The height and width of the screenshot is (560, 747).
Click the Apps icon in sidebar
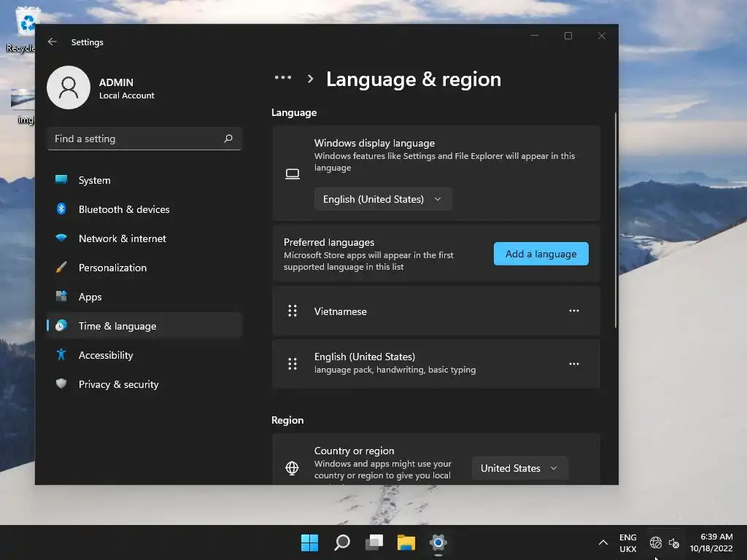(61, 296)
